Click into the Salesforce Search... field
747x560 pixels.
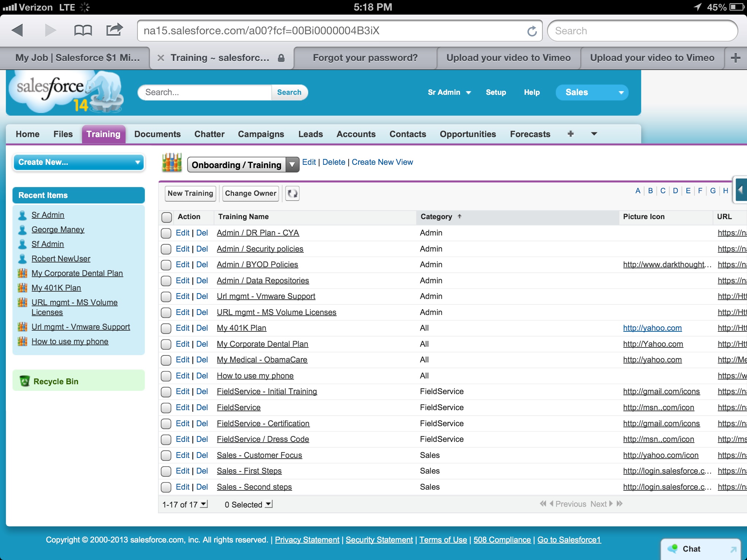(205, 93)
